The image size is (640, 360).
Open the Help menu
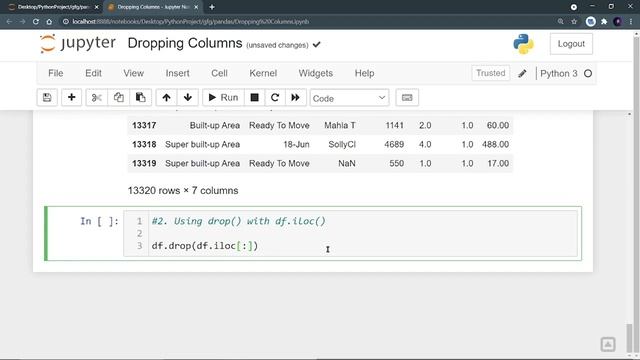pyautogui.click(x=364, y=73)
